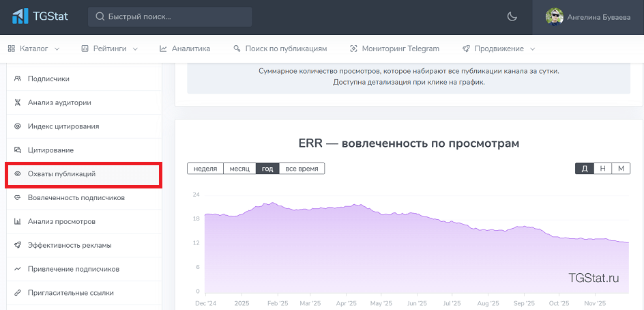Open Мониторинг Telegram menu item

394,48
